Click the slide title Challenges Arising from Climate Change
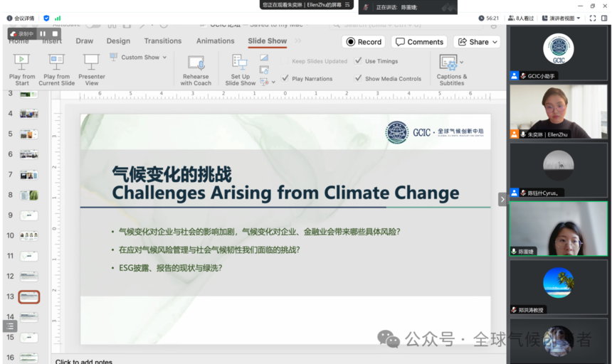This screenshot has width=612, height=364. click(x=285, y=193)
